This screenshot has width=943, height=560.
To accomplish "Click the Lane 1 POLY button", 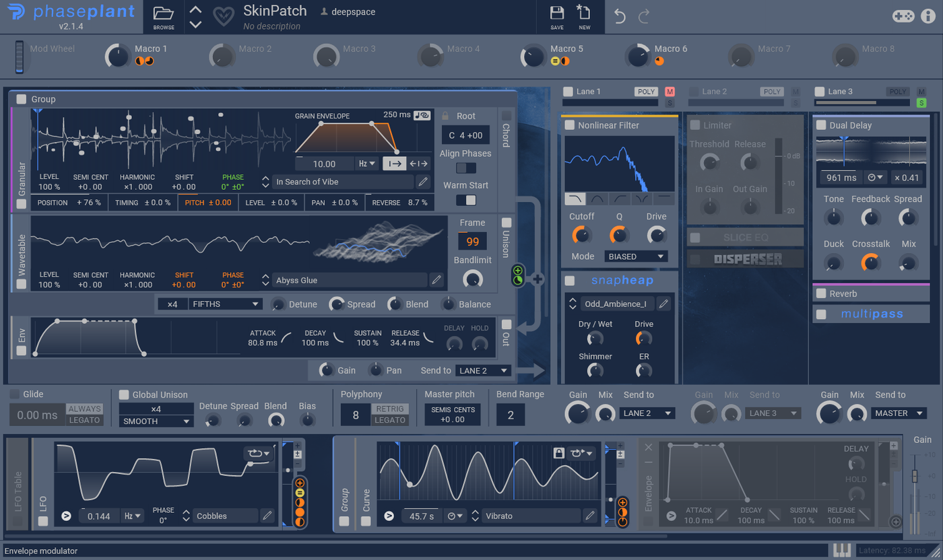I will pos(647,92).
